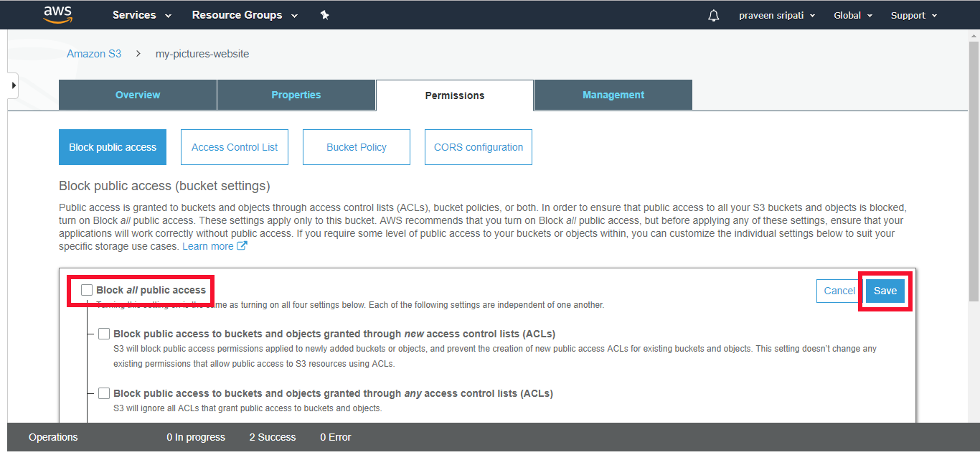Switch to the Properties tab

(x=296, y=94)
